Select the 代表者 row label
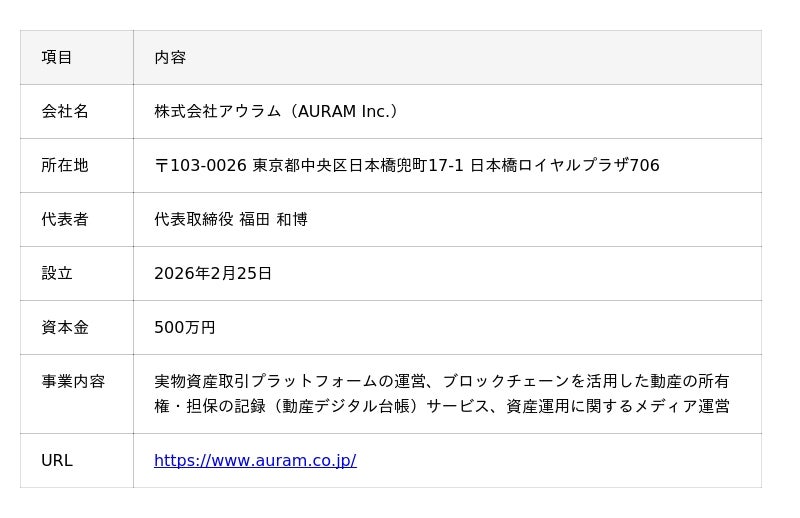The height and width of the screenshot is (518, 800). click(65, 219)
